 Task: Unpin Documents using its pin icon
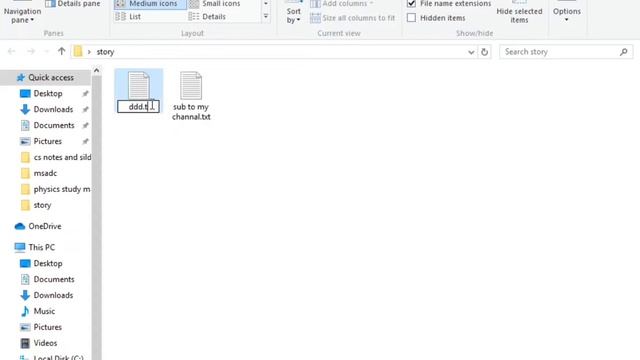[x=85, y=125]
